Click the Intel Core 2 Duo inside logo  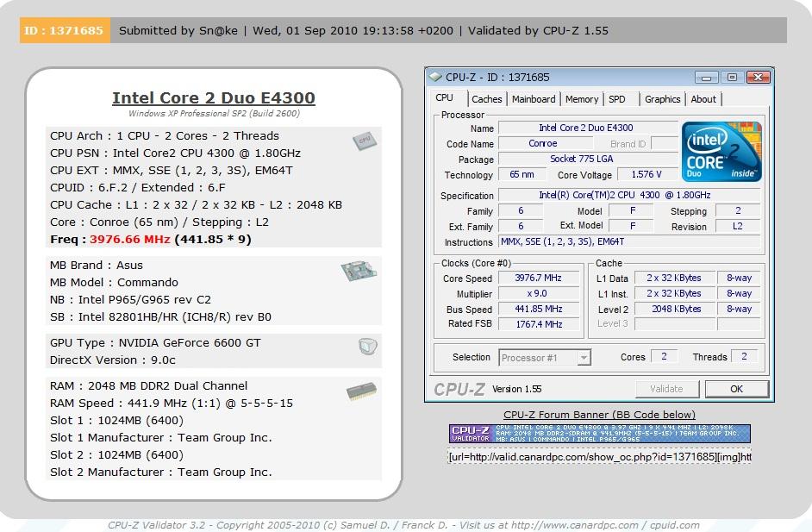pos(721,151)
